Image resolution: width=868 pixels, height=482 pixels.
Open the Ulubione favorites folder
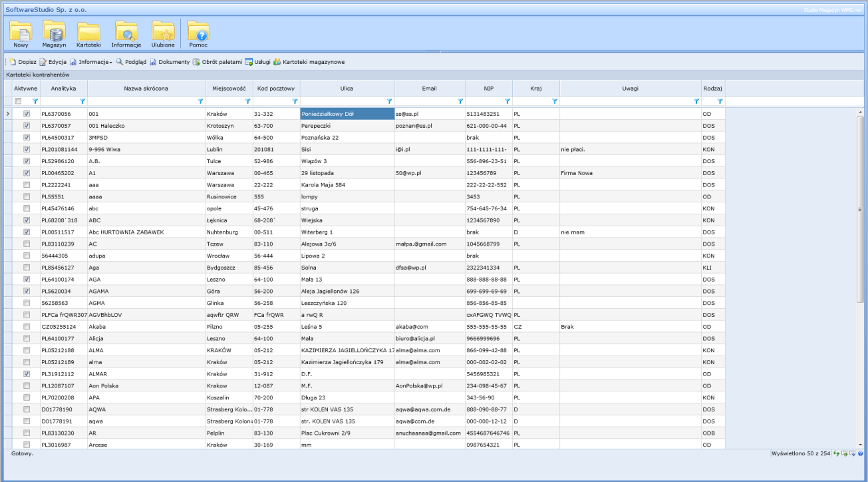163,35
